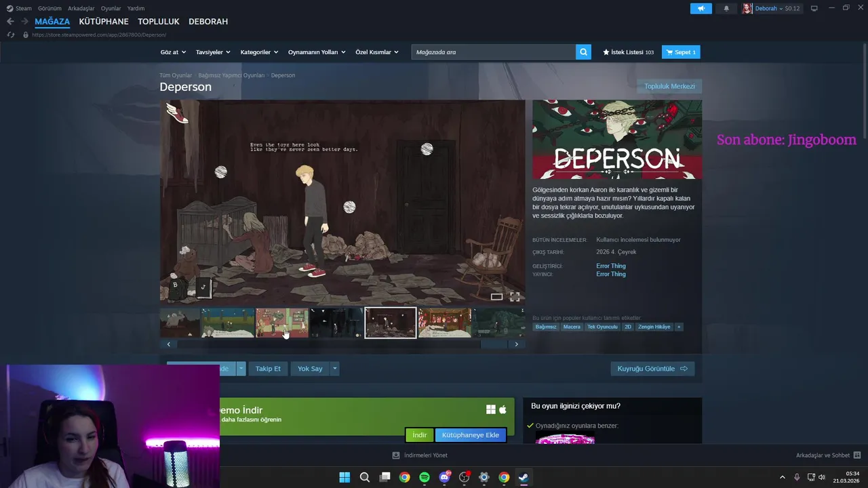Follow the Tüm Oyunlar breadcrumb

click(176, 75)
